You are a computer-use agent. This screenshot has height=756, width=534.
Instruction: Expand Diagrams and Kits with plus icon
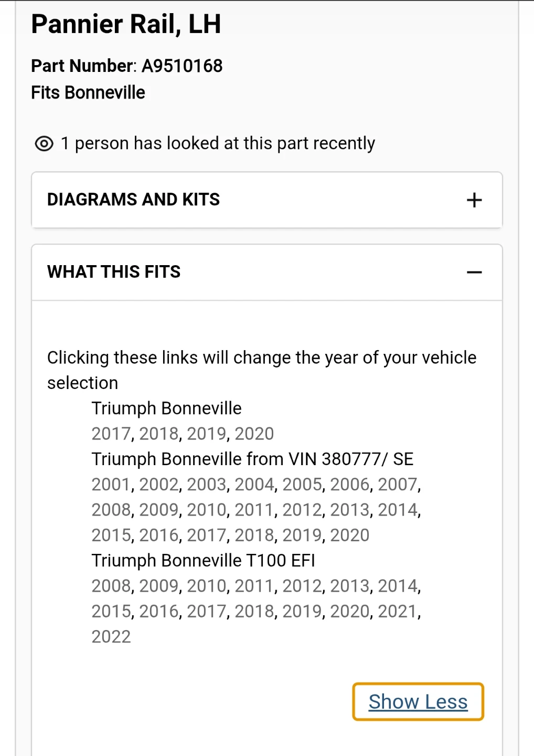click(474, 200)
